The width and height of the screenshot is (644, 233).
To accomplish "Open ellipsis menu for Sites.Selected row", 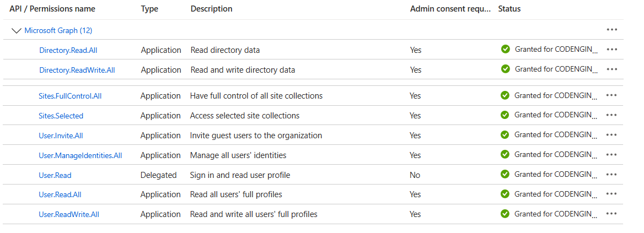I will (x=611, y=115).
